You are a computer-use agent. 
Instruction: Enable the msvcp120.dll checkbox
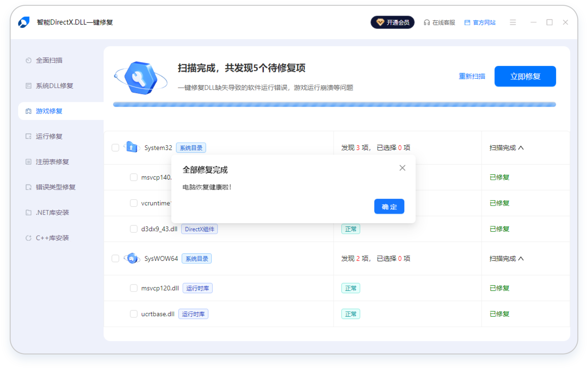[134, 288]
